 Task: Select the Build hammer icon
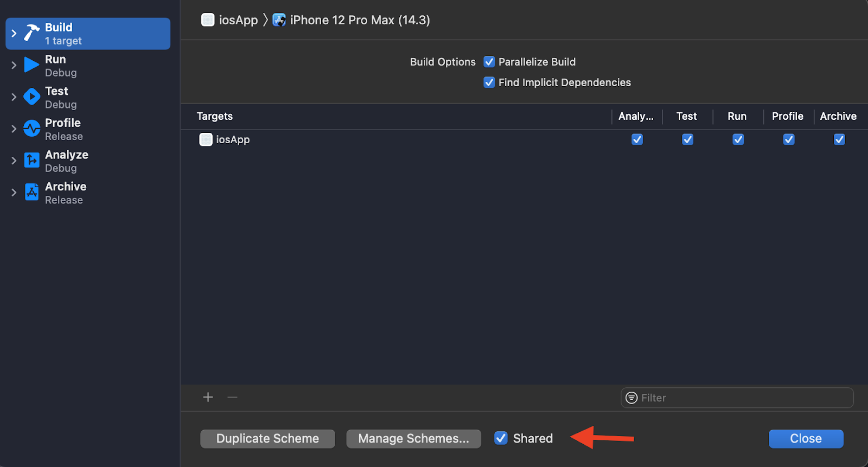click(x=31, y=33)
